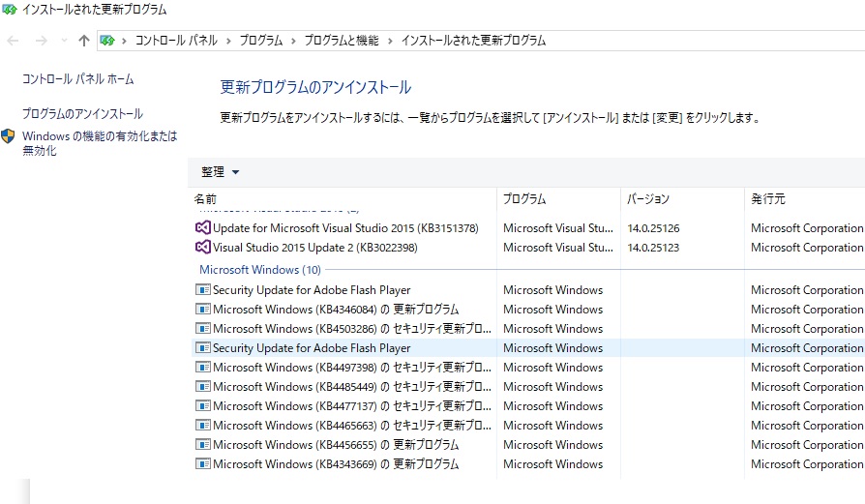Click update icon for KB4477137 row
Image resolution: width=865 pixels, height=504 pixels.
(x=203, y=405)
